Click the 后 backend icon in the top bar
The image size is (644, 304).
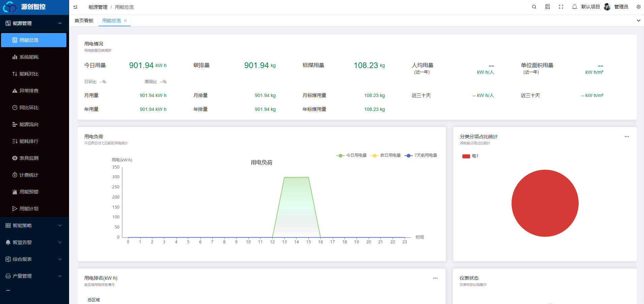547,7
